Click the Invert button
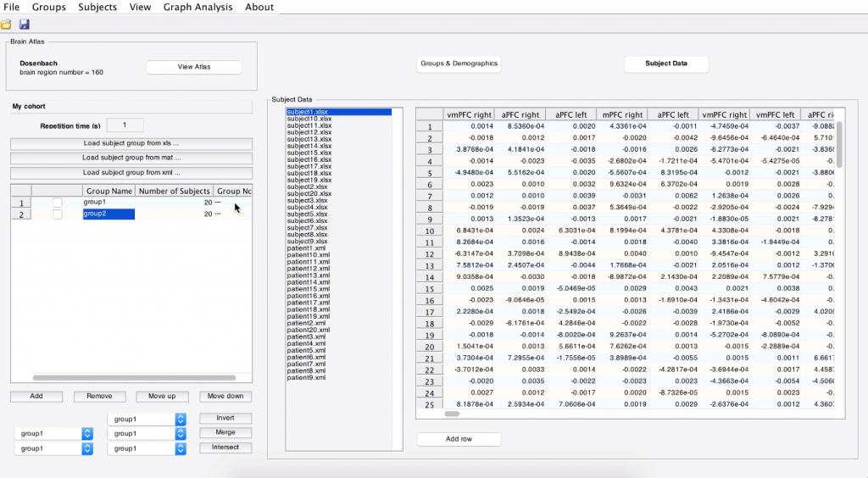Screen dimensions: 868x478 (225, 418)
